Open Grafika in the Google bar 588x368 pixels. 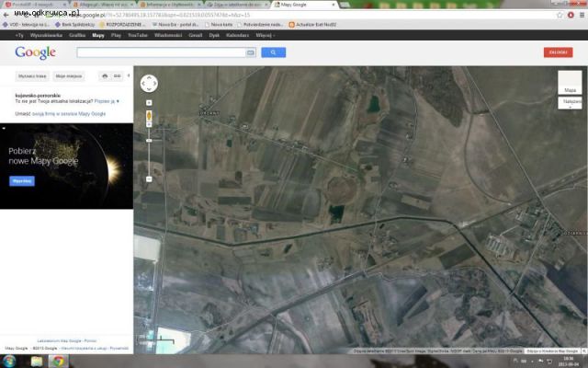(x=77, y=35)
